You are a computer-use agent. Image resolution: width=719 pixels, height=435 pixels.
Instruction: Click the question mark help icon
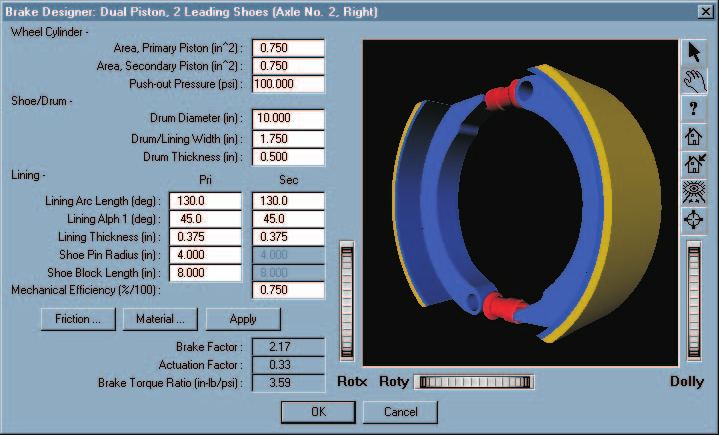coord(694,109)
